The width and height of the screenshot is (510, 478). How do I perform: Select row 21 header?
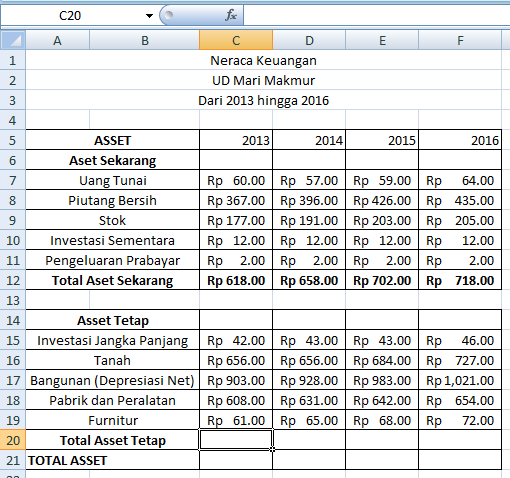pos(13,460)
